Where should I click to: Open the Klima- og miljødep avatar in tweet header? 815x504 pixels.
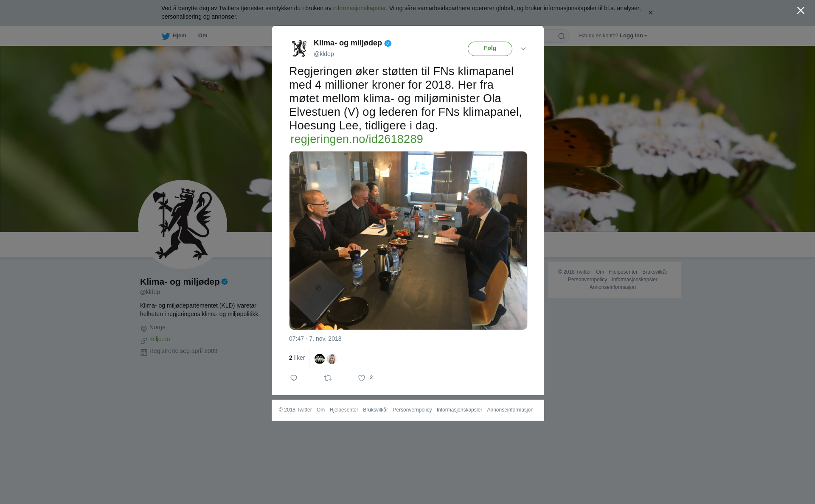(x=299, y=48)
